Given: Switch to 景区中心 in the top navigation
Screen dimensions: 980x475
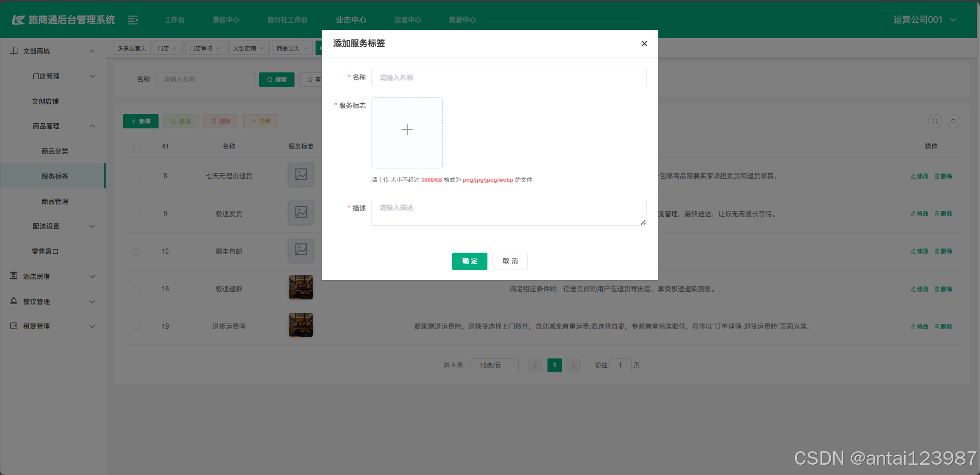Looking at the screenshot, I should [226, 20].
